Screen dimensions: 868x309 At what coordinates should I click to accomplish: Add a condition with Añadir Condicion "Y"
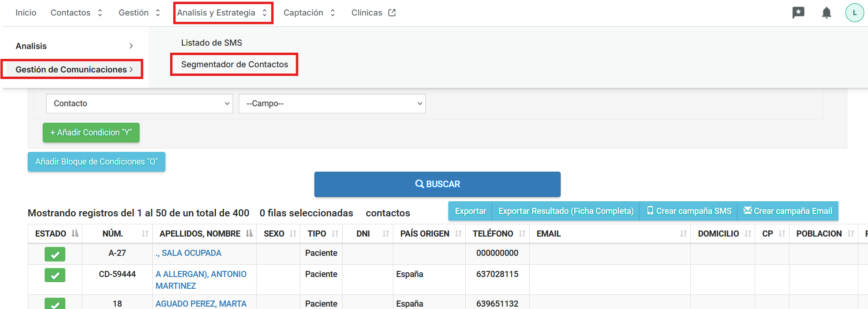pos(91,133)
